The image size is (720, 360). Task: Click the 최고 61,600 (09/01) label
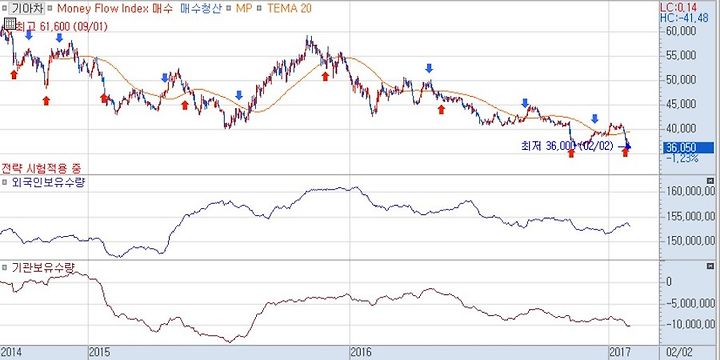(62, 27)
